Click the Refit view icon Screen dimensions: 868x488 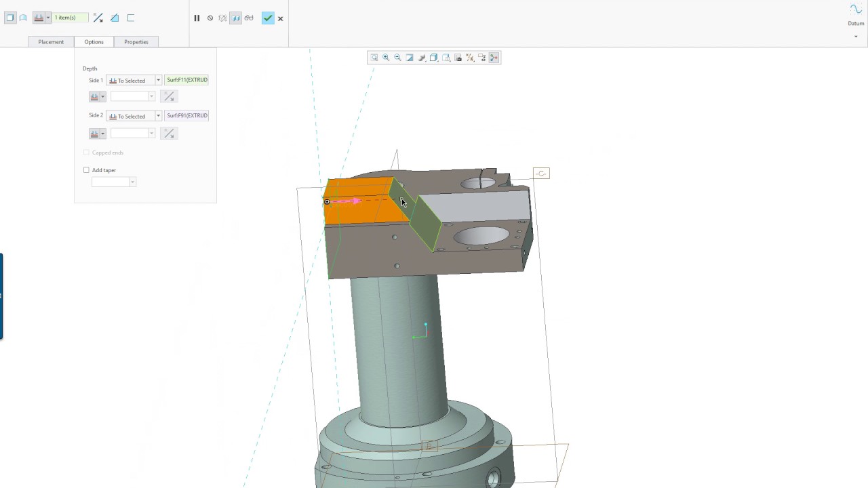(374, 58)
